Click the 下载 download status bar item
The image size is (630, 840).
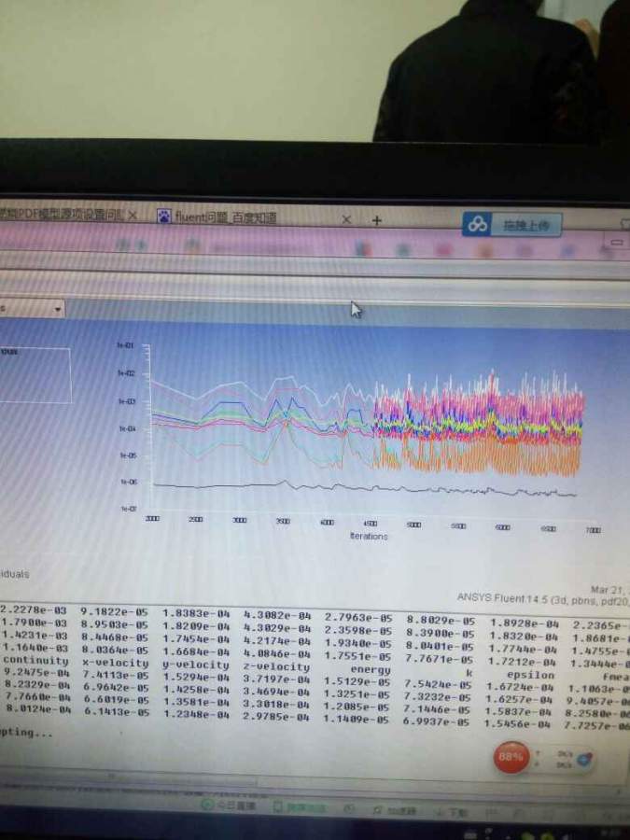point(451,812)
